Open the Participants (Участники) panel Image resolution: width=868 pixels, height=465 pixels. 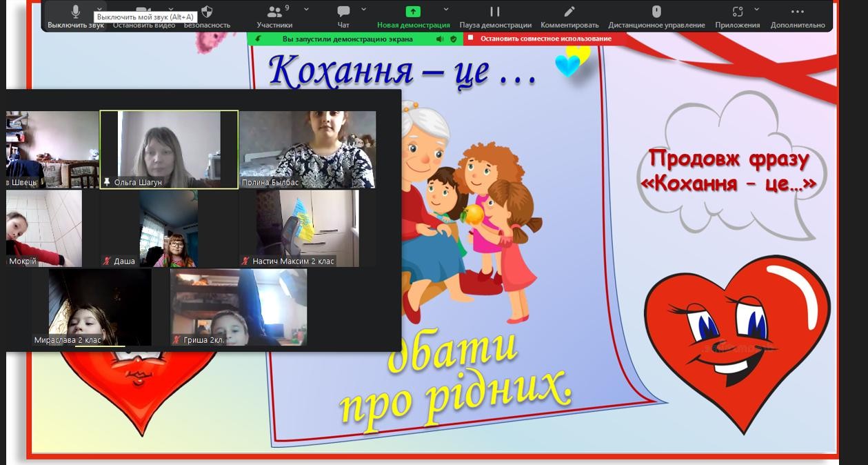274,12
